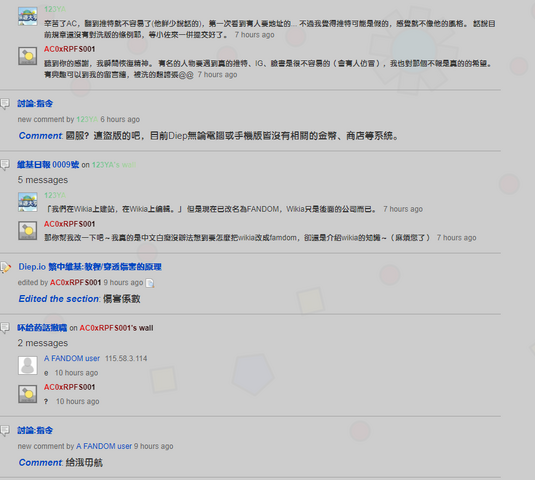The width and height of the screenshot is (535, 480).
Task: Click '10 hours ago' timestamp after the '?' message
Action: (78, 402)
